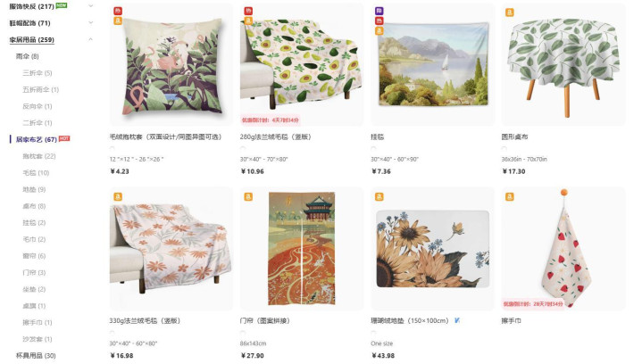Open the 抱枕套 (22) subcategory
642x364 pixels.
point(39,156)
